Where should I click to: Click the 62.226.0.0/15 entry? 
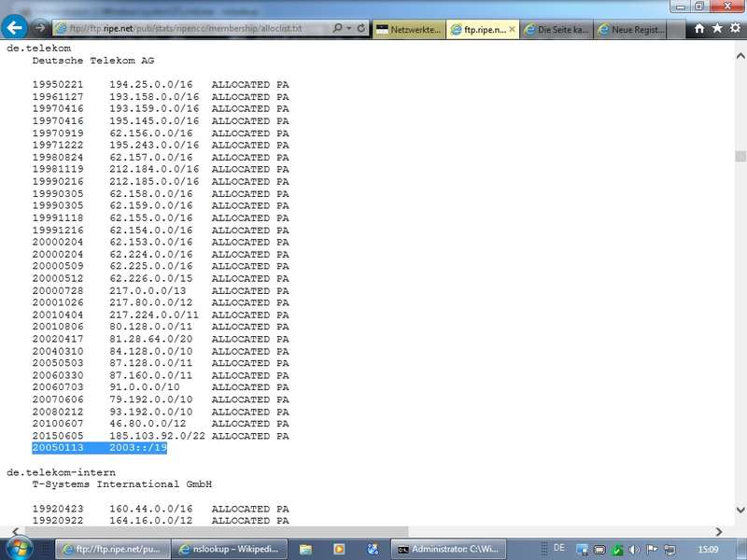point(151,278)
